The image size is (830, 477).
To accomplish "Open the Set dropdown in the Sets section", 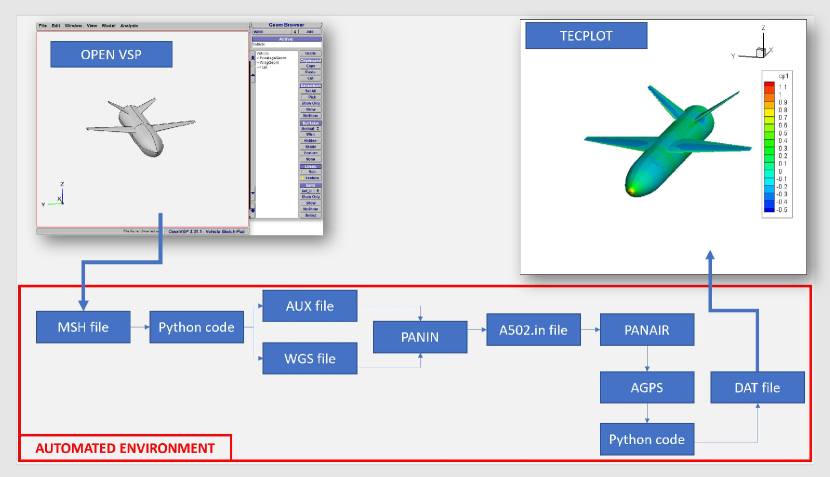I will point(310,191).
